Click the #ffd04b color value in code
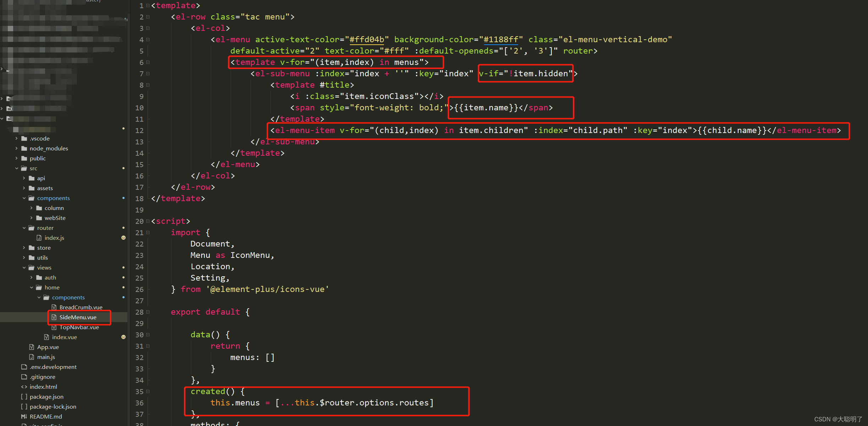The image size is (868, 426). (367, 40)
